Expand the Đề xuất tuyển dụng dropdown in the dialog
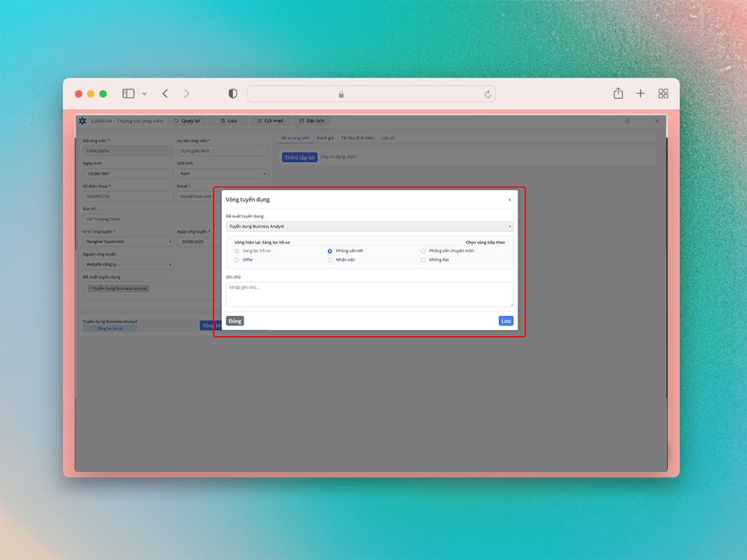Image resolution: width=747 pixels, height=560 pixels. [370, 226]
